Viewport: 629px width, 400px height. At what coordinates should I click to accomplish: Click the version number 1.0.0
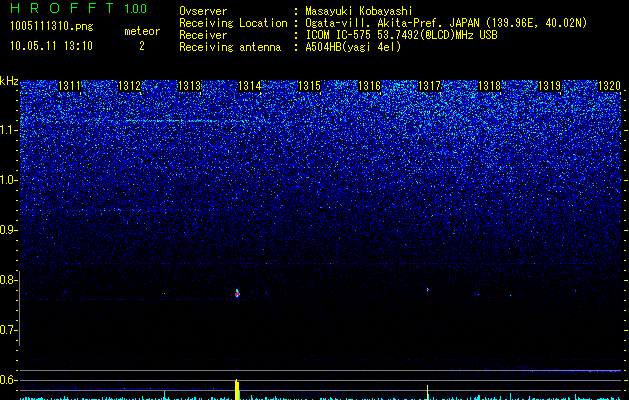click(136, 9)
